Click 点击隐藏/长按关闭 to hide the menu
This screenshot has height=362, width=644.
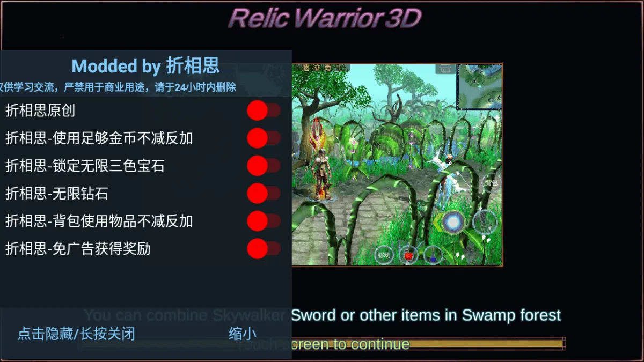(x=76, y=334)
